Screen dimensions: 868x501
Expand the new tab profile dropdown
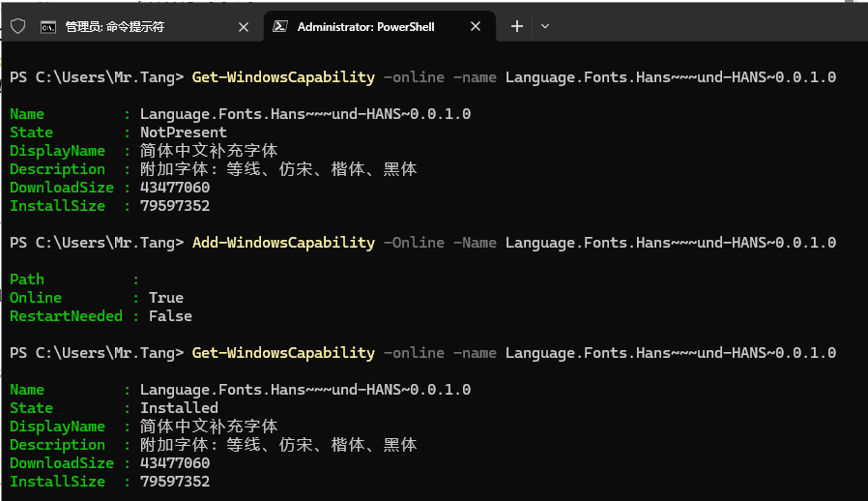(545, 26)
